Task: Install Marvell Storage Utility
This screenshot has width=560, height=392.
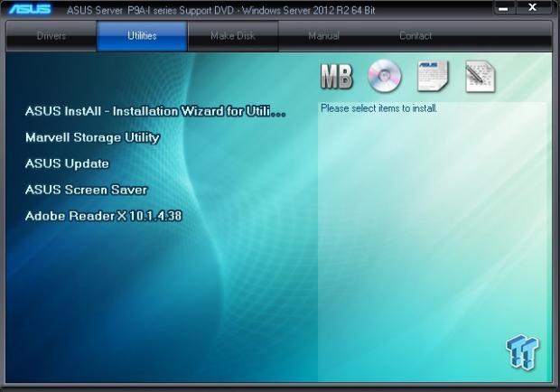Action: click(92, 137)
